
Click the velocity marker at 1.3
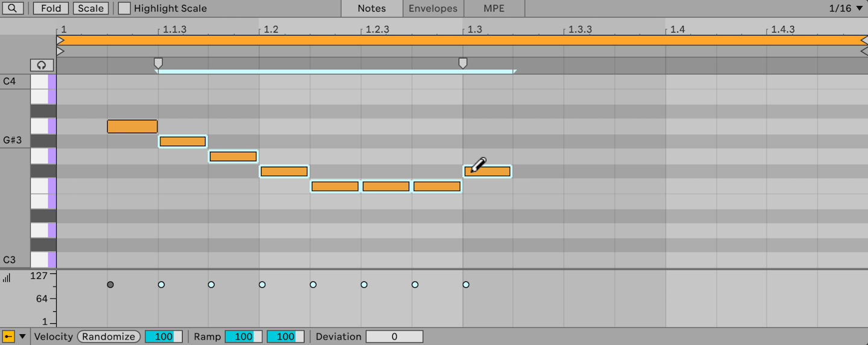pyautogui.click(x=466, y=285)
